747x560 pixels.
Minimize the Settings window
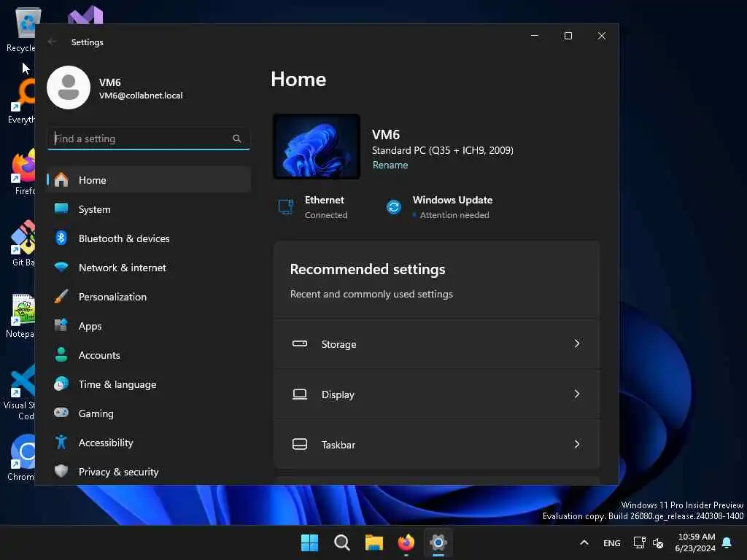point(535,36)
